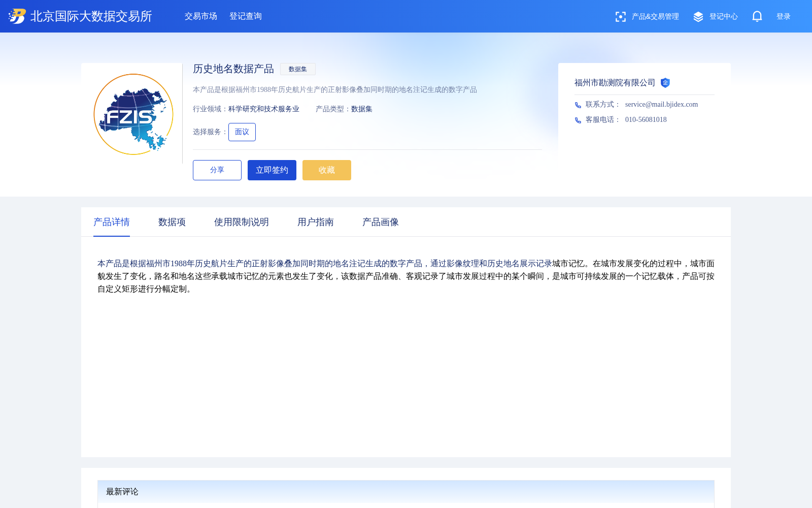This screenshot has height=508, width=812.
Task: Click the phone number 010-56081018
Action: pos(646,120)
